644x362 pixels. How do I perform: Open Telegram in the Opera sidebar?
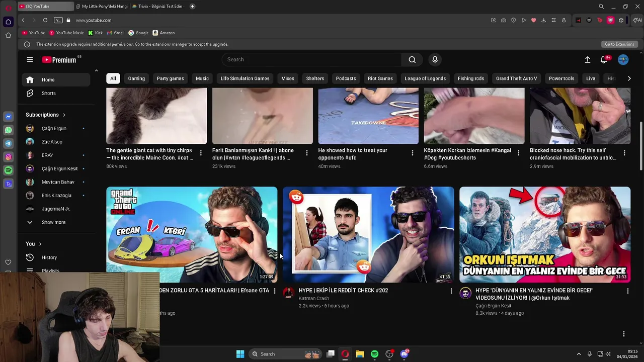(x=8, y=144)
